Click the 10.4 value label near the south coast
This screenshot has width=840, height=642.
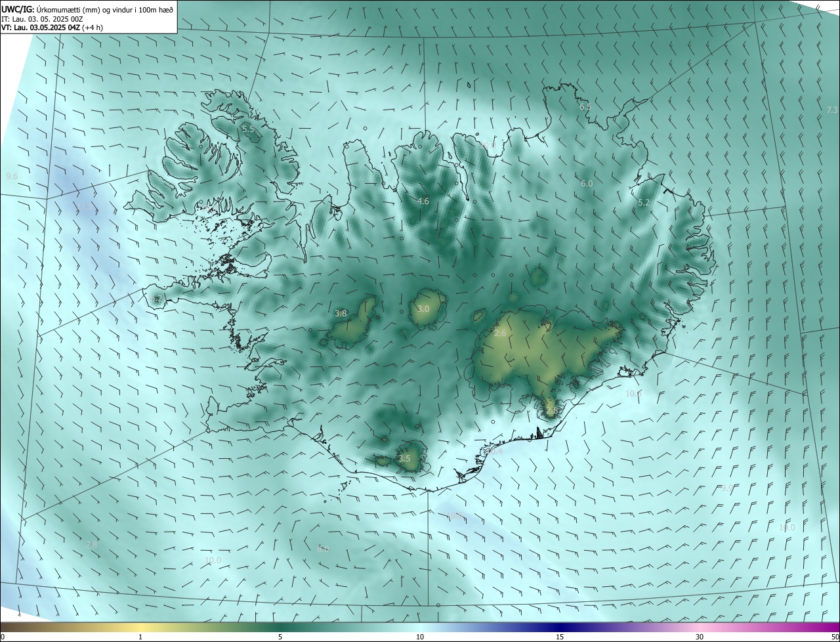(x=493, y=451)
